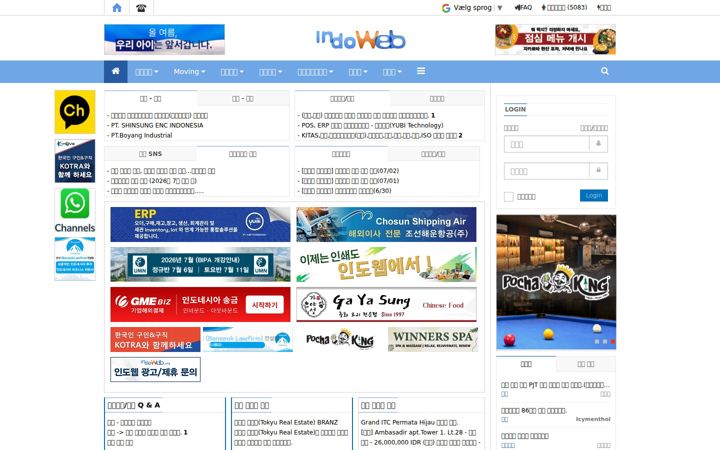Open PT. SHINSUNG ENC INDONESIA listing
Viewport: 720px width, 450px height.
(157, 125)
